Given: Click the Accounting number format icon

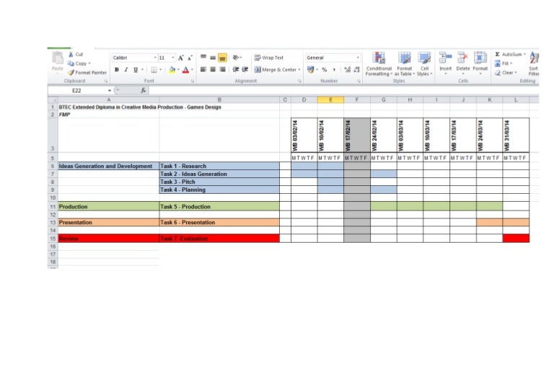Looking at the screenshot, I should tap(311, 69).
